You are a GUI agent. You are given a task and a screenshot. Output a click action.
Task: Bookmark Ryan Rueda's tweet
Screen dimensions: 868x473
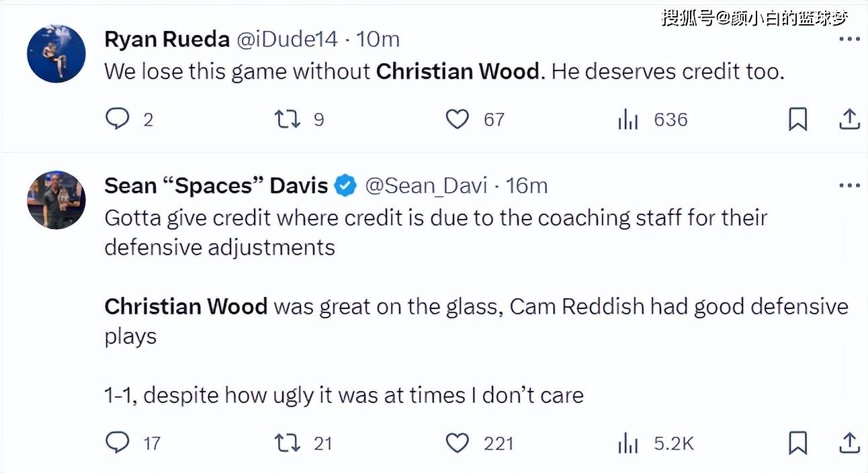click(x=797, y=120)
